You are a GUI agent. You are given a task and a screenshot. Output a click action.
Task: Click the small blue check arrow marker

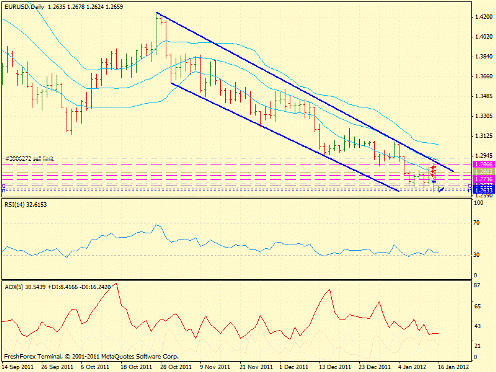point(441,190)
